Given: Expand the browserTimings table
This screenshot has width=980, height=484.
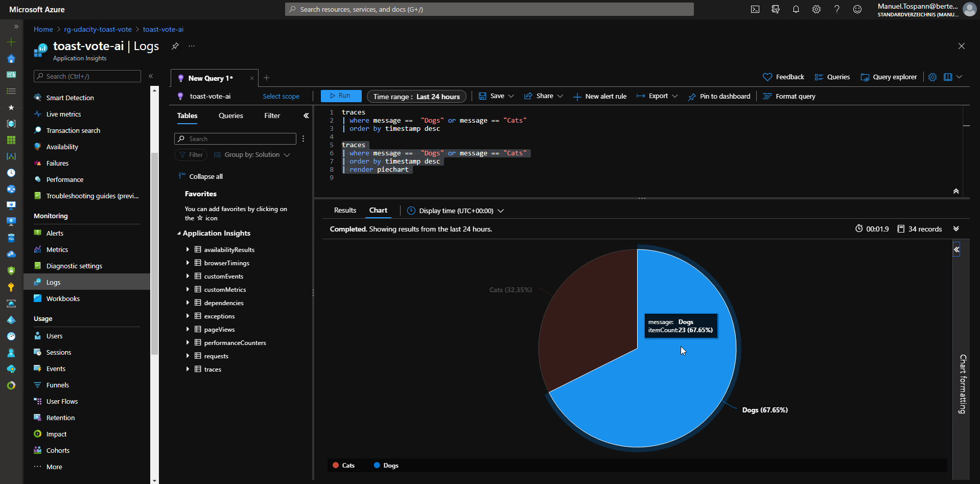Looking at the screenshot, I should coord(188,263).
